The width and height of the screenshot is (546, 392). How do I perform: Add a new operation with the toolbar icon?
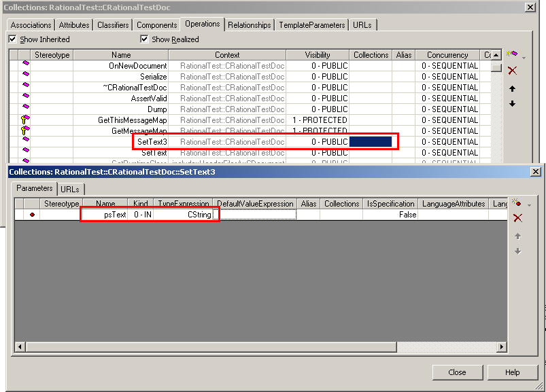(512, 54)
